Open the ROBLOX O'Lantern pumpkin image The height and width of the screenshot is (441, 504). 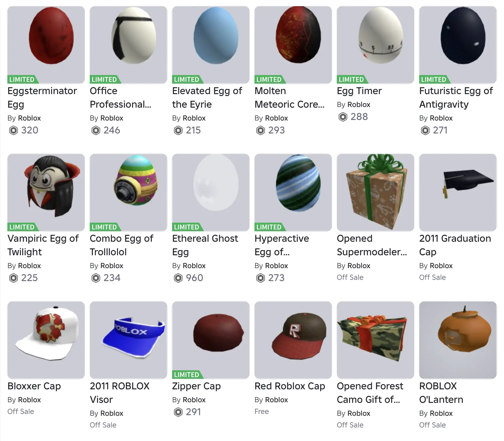(x=458, y=340)
